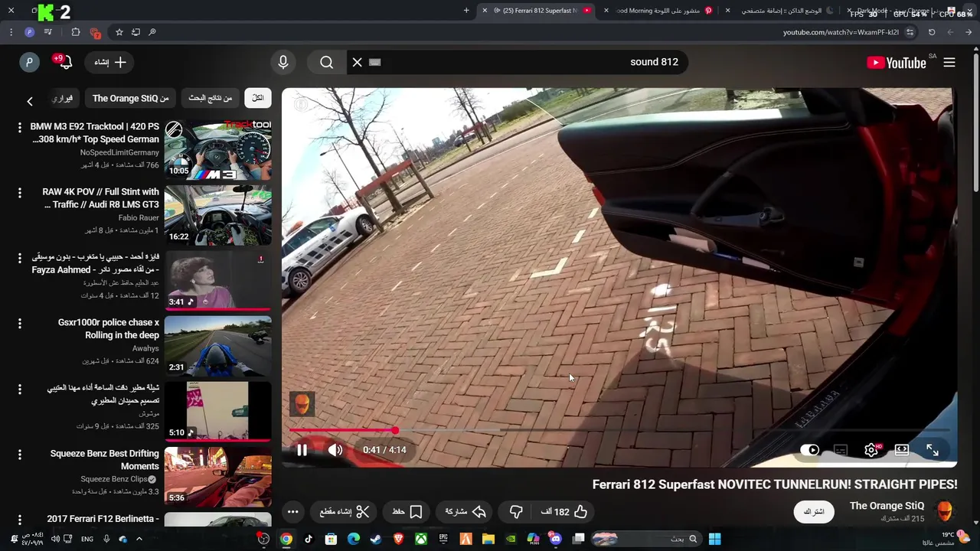Open the browser extensions puzzle icon
The width and height of the screenshot is (980, 551).
point(76,32)
